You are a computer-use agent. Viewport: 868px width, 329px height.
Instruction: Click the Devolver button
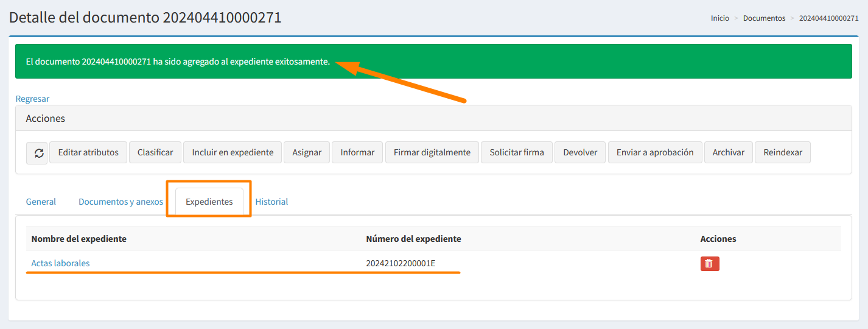[x=580, y=152]
